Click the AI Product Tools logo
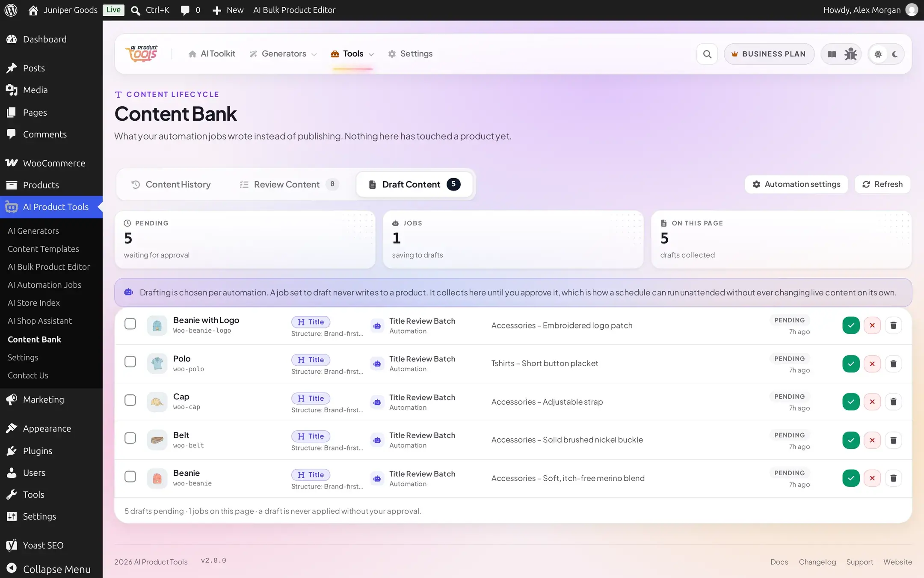The image size is (924, 578). (x=142, y=54)
